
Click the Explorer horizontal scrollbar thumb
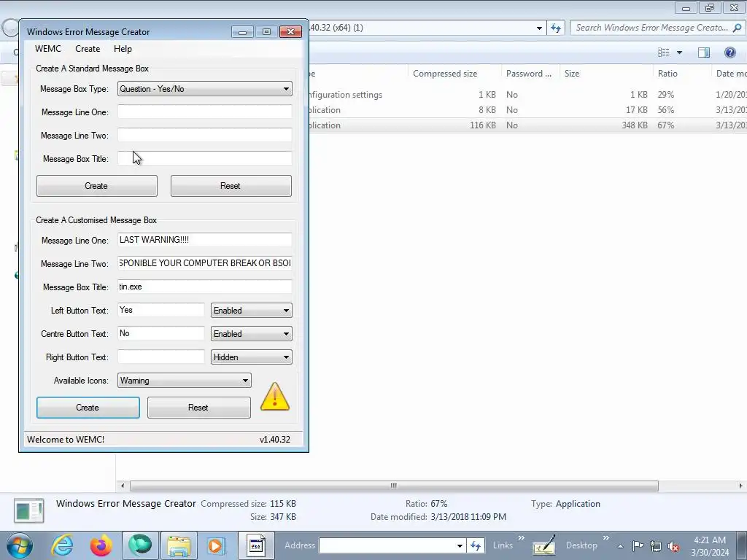[x=394, y=486]
